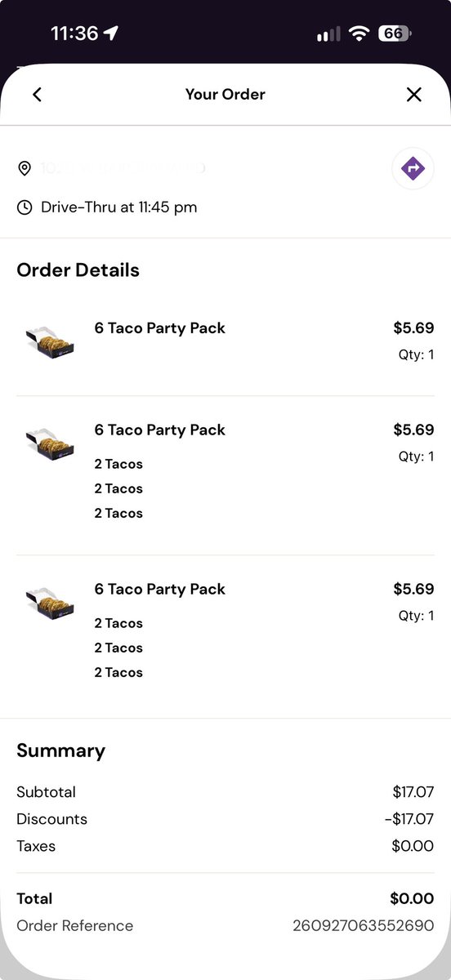The height and width of the screenshot is (980, 451).
Task: Select the third 6 Taco Party Pack title
Action: pos(160,590)
